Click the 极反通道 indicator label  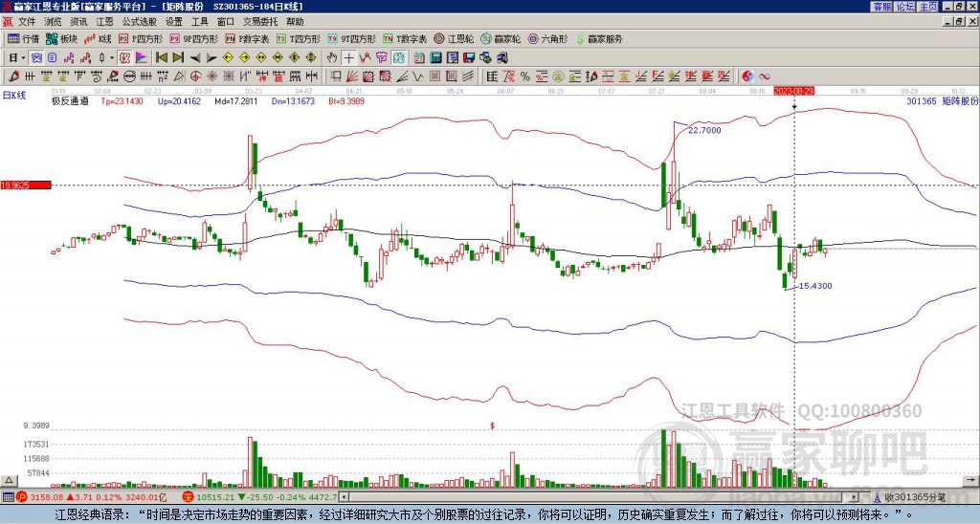coord(70,100)
